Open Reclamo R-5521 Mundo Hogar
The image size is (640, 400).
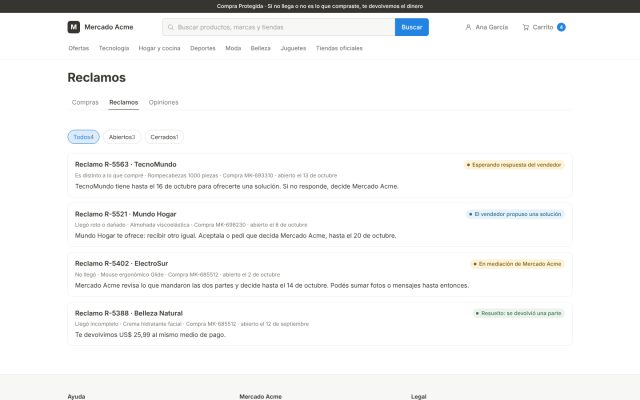click(x=320, y=225)
